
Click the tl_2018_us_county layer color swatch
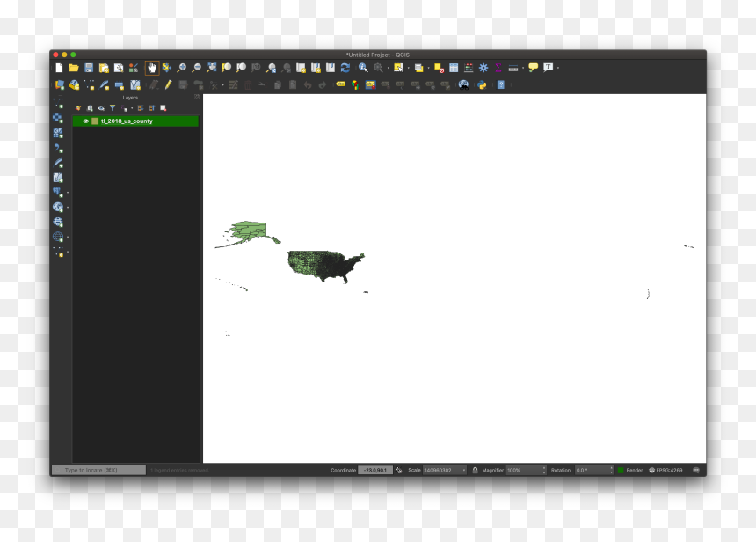pos(95,121)
